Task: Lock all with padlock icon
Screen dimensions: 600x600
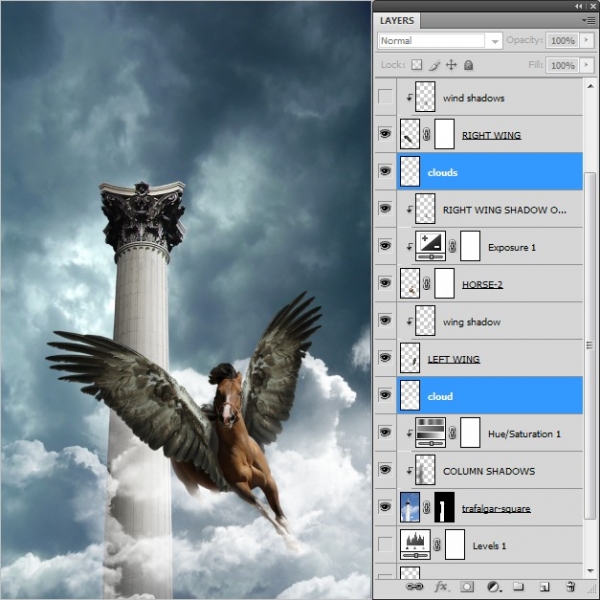Action: (468, 65)
